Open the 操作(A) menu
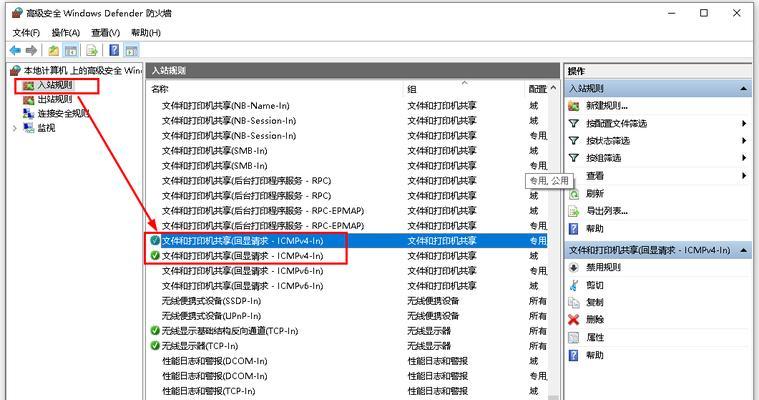 click(66, 32)
